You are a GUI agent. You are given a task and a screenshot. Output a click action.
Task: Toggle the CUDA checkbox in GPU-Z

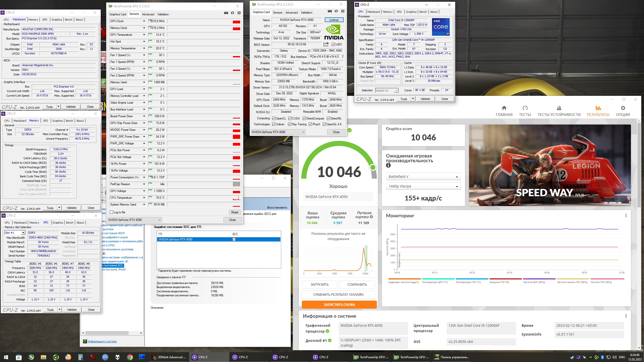coord(290,118)
